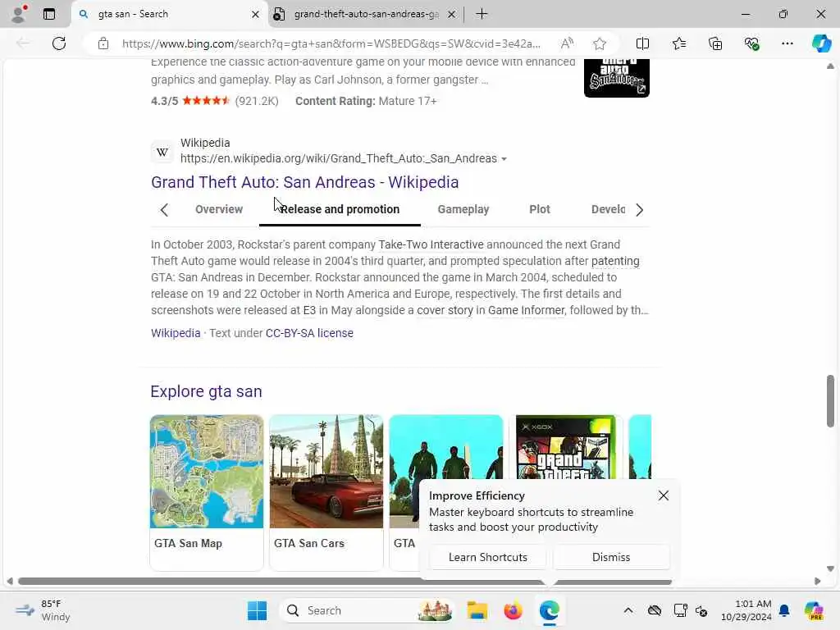
Task: Open Settings and more ellipsis menu
Action: pyautogui.click(x=787, y=43)
